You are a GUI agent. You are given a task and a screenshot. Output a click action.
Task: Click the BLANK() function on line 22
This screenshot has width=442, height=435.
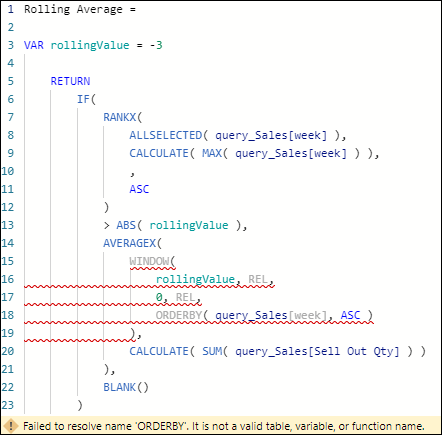click(x=126, y=387)
